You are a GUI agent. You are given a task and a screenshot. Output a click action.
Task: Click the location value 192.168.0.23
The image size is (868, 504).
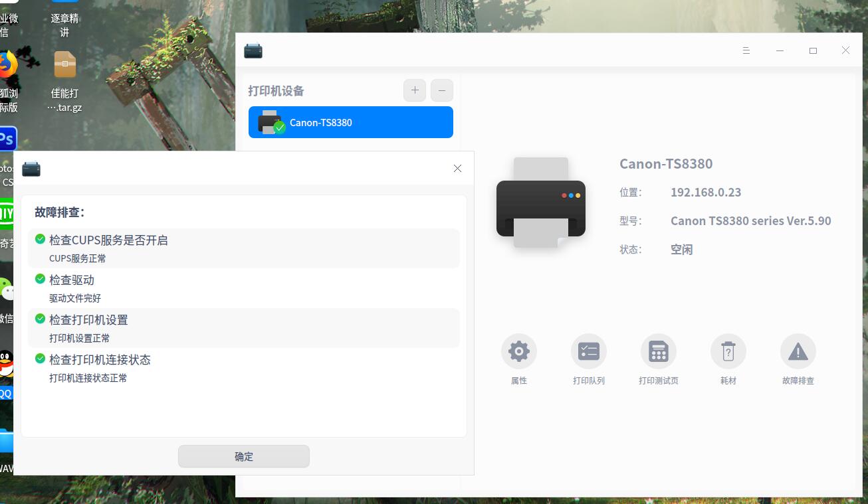click(706, 193)
